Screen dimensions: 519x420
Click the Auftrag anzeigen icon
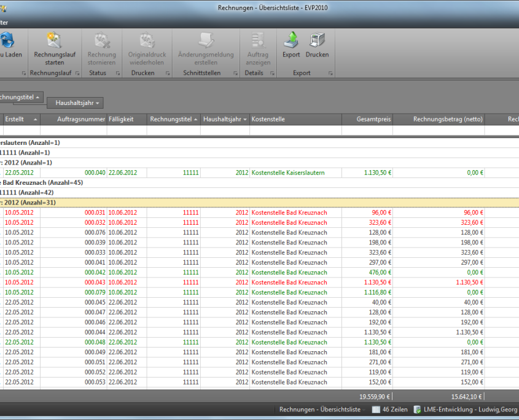(x=258, y=40)
